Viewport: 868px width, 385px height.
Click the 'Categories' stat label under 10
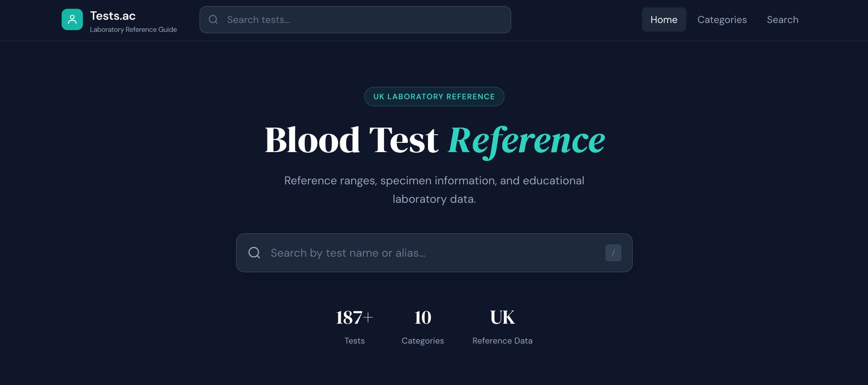[423, 340]
